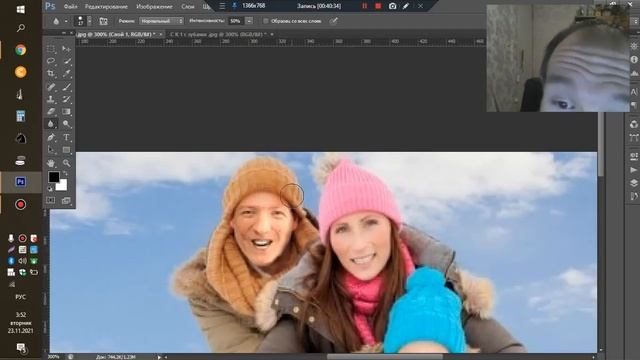Open the recorder drawing pencil

tap(406, 6)
